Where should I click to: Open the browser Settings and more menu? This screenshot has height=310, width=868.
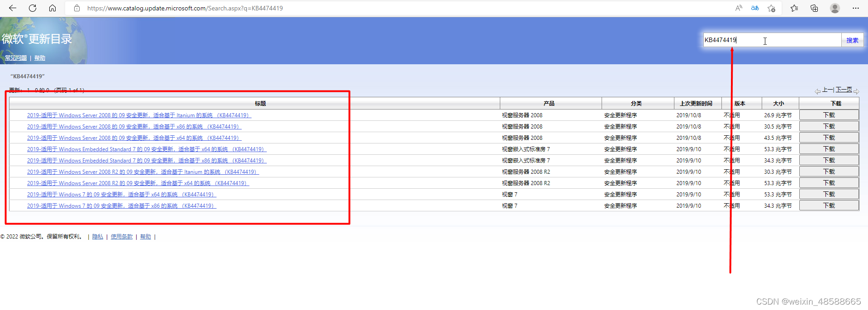856,8
